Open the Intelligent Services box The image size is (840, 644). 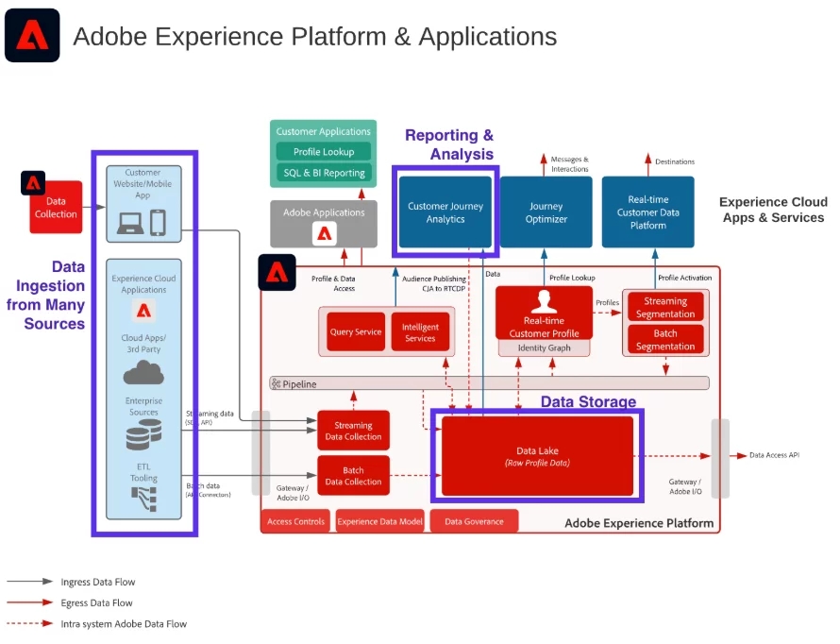pos(420,331)
